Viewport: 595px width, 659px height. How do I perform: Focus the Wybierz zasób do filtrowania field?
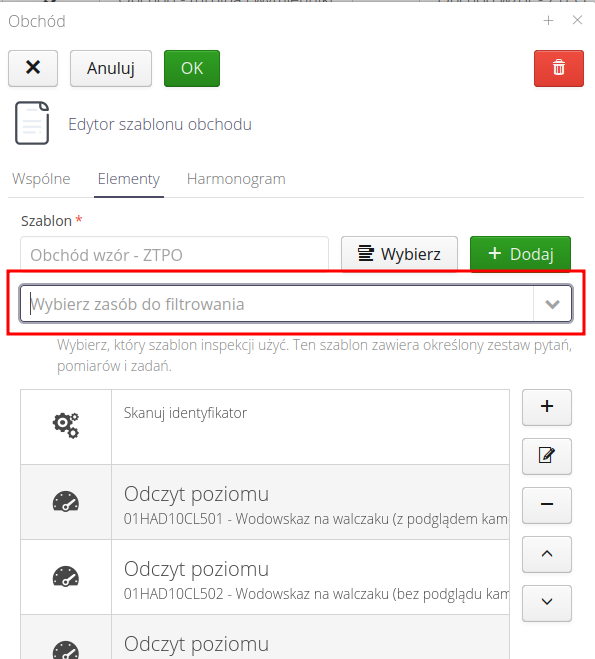[276, 304]
